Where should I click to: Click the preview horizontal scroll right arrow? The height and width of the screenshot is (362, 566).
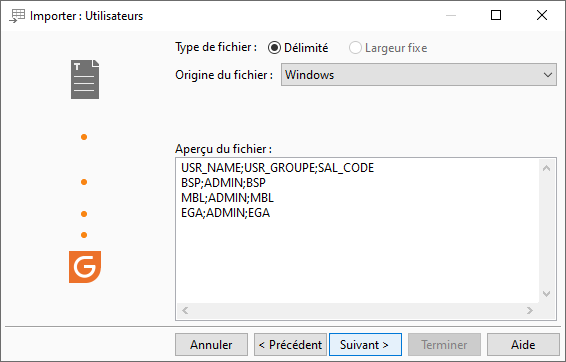pos(530,310)
